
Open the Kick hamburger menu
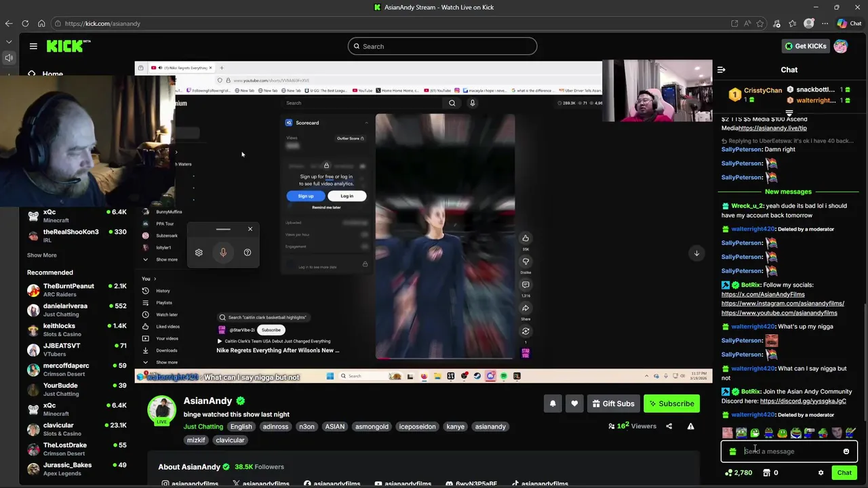pos(33,46)
